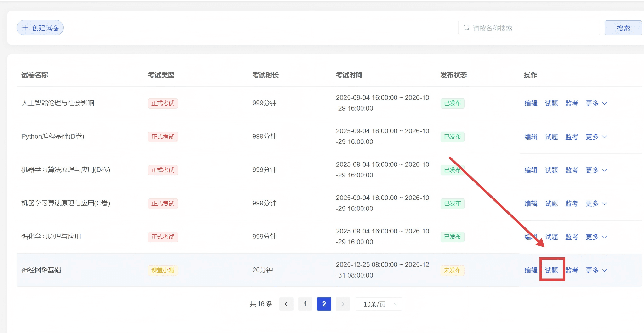This screenshot has width=644, height=333.
Task: Open 更多 dropdown for 人工智能伦理与社会影响
Action: [596, 103]
